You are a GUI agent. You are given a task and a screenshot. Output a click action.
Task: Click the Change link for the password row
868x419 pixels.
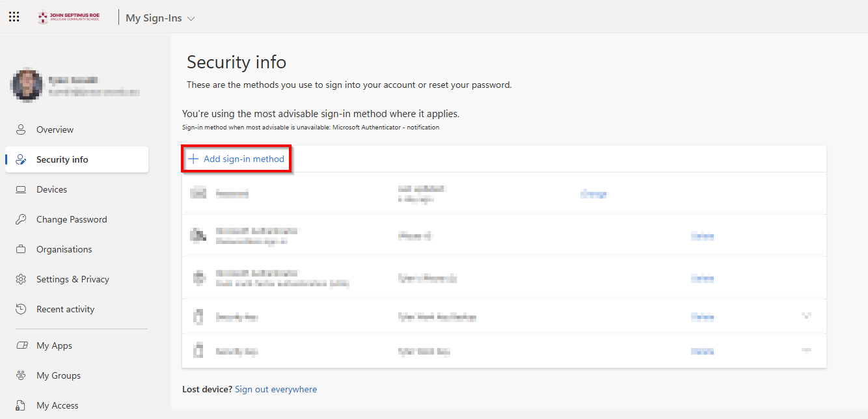[593, 194]
